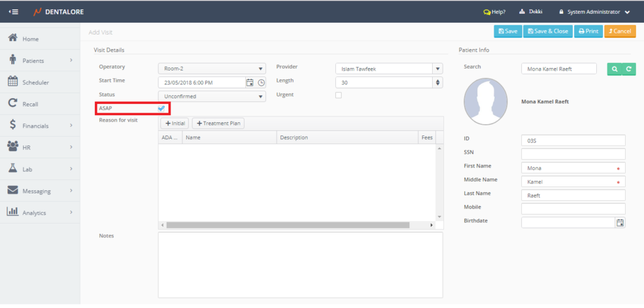Open the Operatory Room-2 dropdown
The height and width of the screenshot is (308, 644).
coord(212,69)
